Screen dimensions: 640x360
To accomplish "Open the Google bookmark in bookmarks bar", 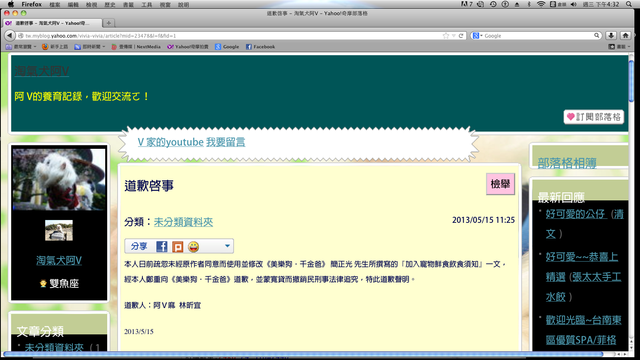I will [227, 47].
